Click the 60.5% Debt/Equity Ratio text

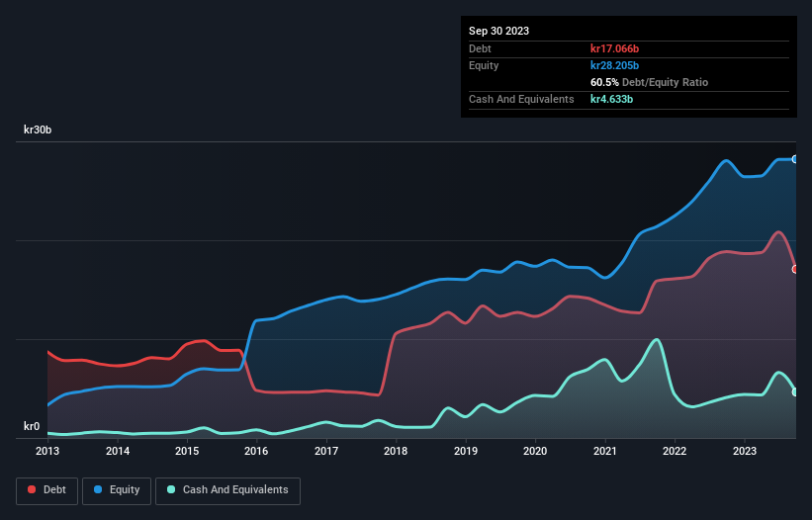click(x=649, y=82)
